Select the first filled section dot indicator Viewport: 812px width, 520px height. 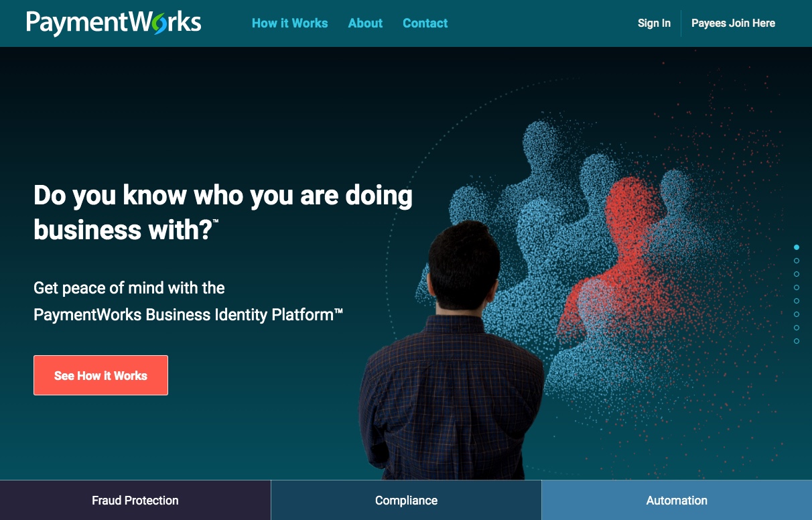click(797, 247)
